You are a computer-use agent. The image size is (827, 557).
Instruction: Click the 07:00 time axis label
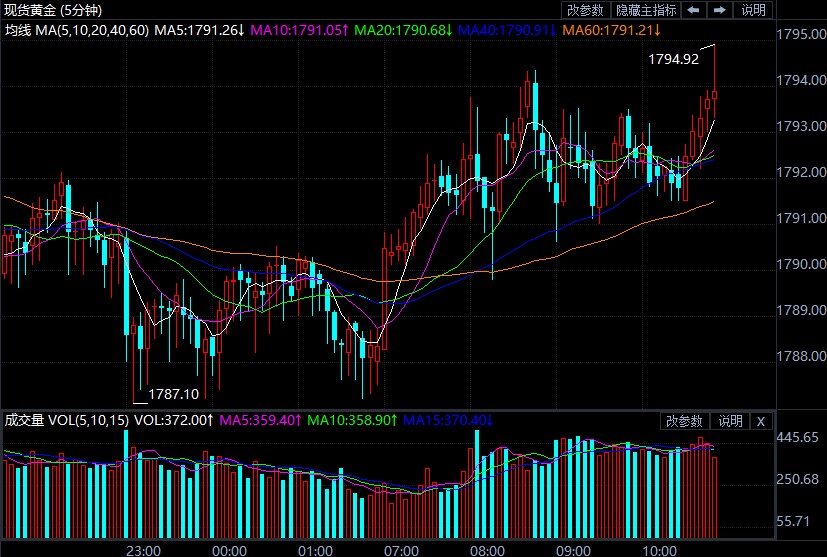(x=401, y=551)
